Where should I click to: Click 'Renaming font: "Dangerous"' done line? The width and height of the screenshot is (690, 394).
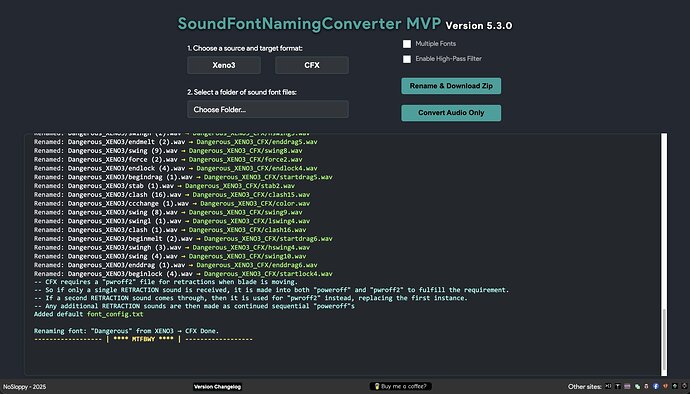tap(126, 331)
